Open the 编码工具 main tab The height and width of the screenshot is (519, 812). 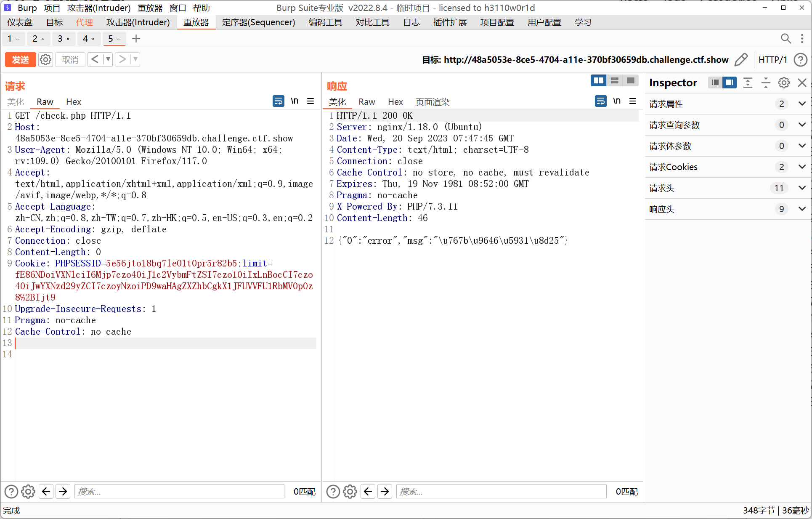[x=325, y=22]
